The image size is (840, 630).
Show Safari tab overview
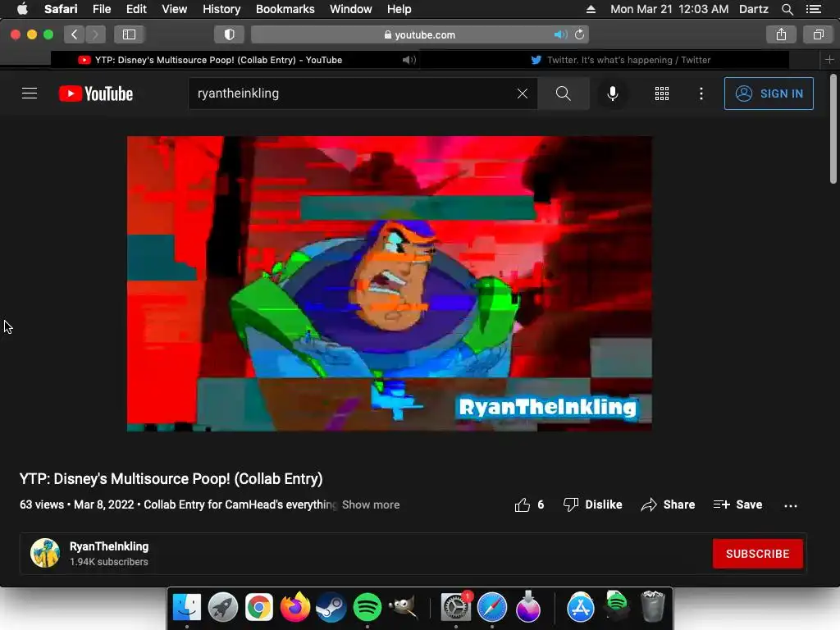point(818,34)
